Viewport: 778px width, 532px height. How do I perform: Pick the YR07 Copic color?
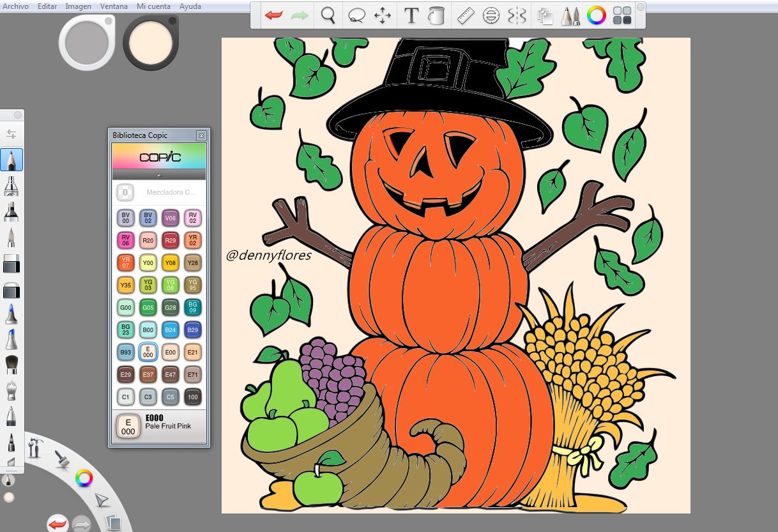pyautogui.click(x=126, y=262)
